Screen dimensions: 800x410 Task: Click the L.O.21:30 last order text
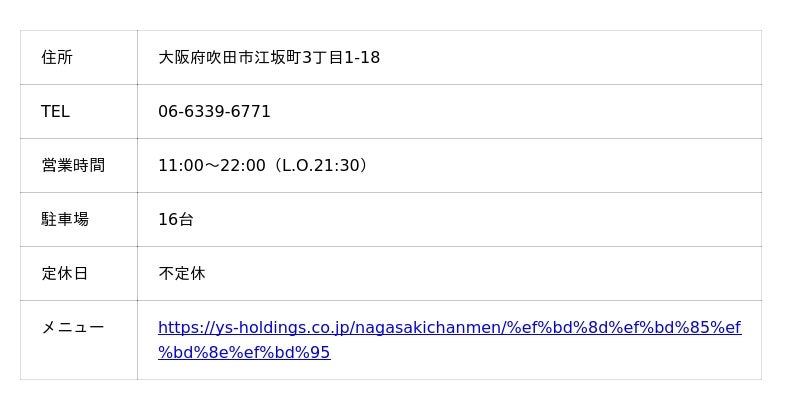click(324, 166)
